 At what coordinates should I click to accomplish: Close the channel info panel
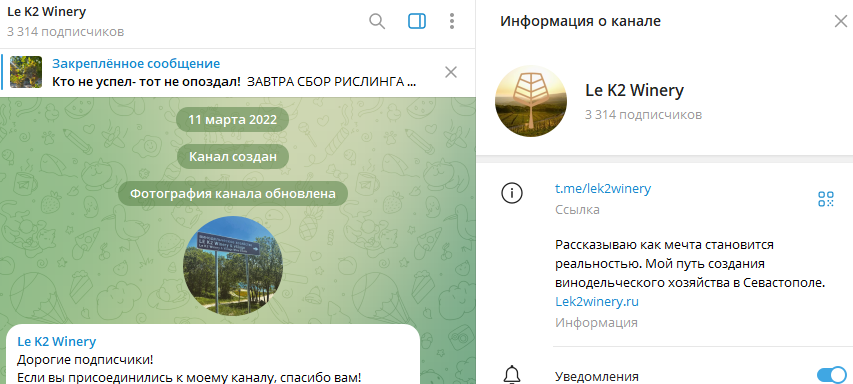tap(840, 21)
